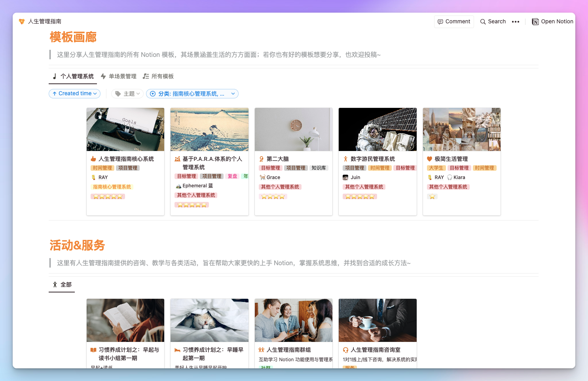
Task: Open the ••• more options menu
Action: [x=516, y=22]
